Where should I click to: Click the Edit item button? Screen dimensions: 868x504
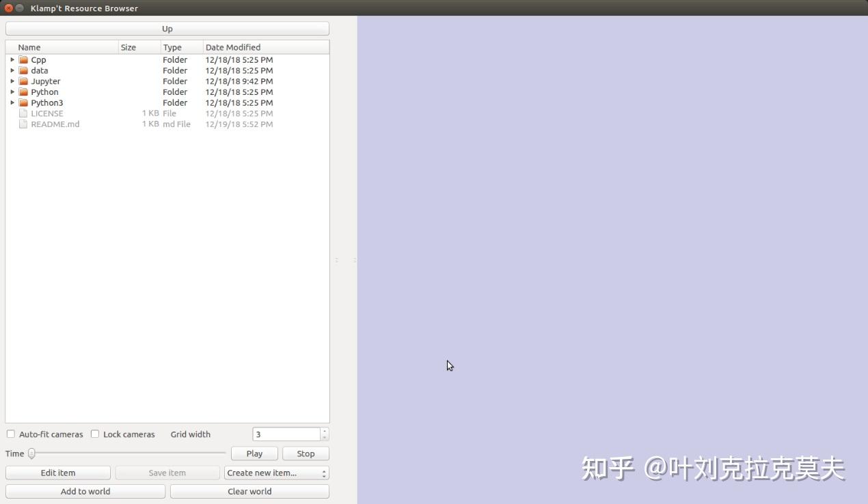click(58, 473)
